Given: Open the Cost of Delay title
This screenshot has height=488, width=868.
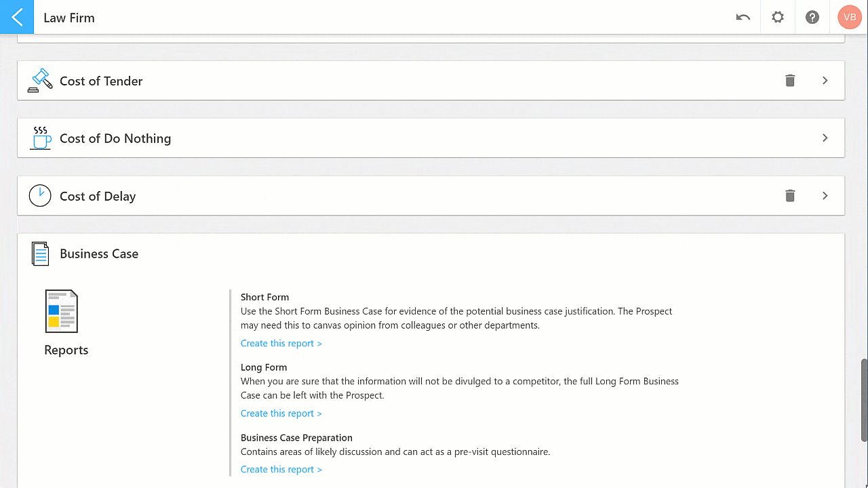Looking at the screenshot, I should pos(98,196).
